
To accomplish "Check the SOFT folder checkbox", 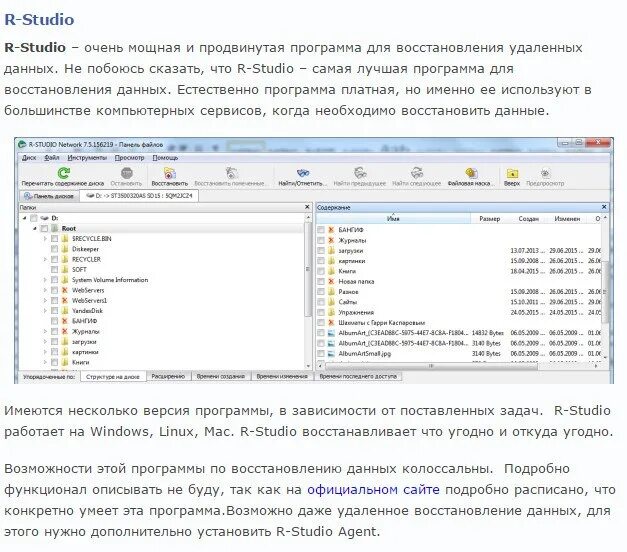I will tap(54, 270).
